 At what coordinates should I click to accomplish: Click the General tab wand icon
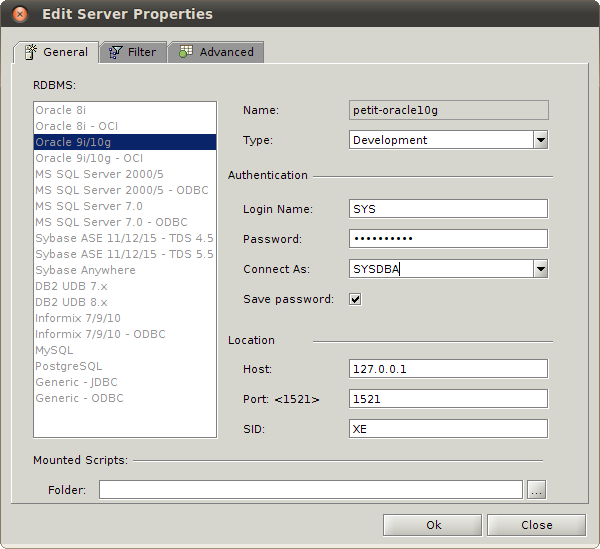coord(31,52)
